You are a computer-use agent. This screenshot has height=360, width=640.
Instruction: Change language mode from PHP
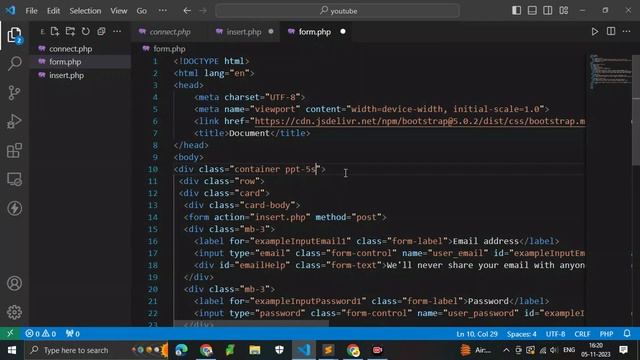pyautogui.click(x=606, y=333)
